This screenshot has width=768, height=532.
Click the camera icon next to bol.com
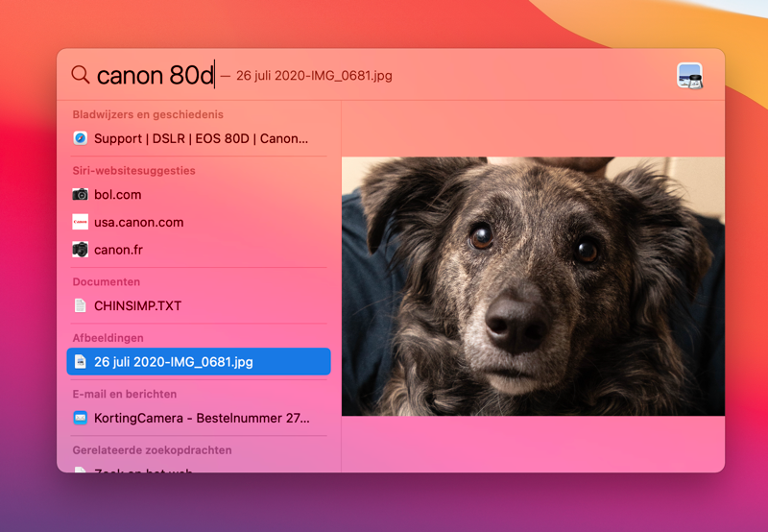(x=81, y=195)
